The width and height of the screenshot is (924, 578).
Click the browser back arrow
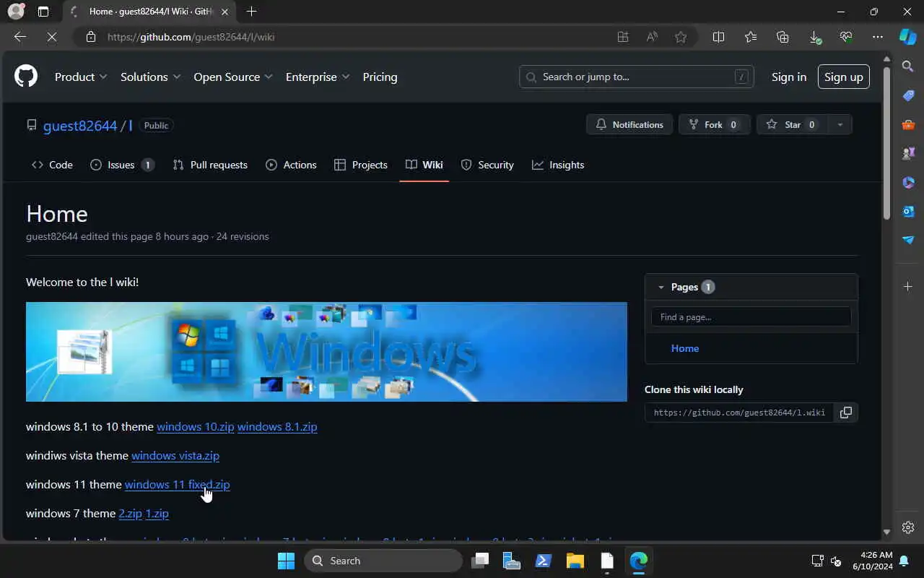(20, 37)
